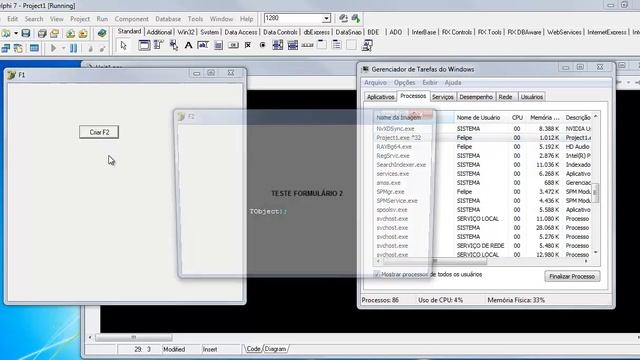Select the ComboBox component icon
Screen dimensions: 640x360
293,45
